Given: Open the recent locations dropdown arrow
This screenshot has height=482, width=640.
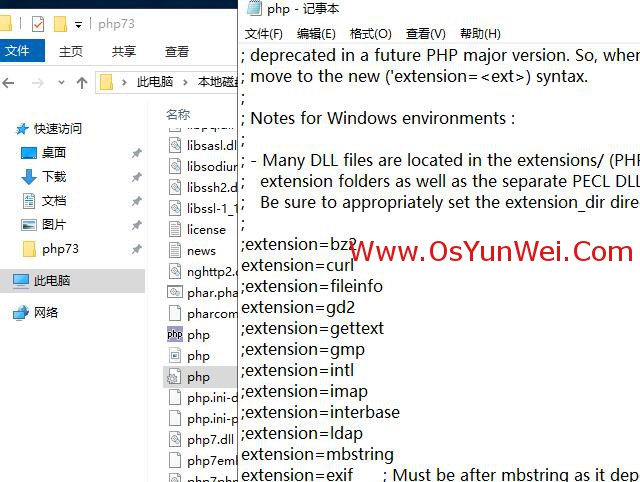Looking at the screenshot, I should [x=61, y=83].
